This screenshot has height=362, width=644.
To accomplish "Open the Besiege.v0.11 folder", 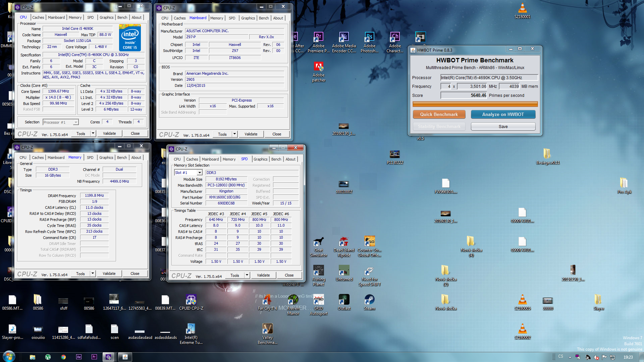I will [548, 157].
